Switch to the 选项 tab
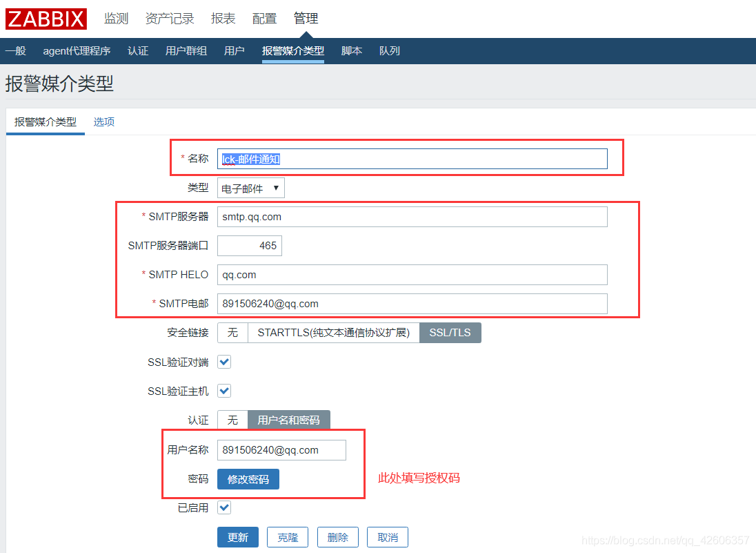This screenshot has height=553, width=756. 104,122
